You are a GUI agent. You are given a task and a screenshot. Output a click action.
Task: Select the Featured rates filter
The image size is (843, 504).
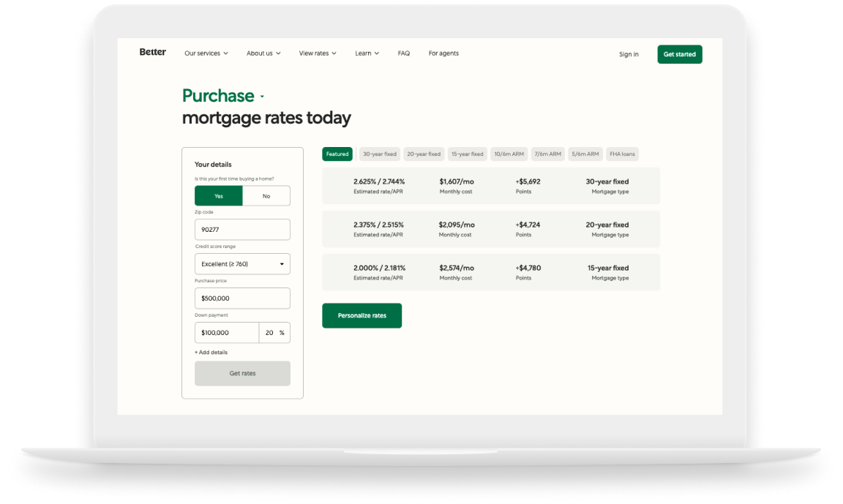tap(337, 154)
